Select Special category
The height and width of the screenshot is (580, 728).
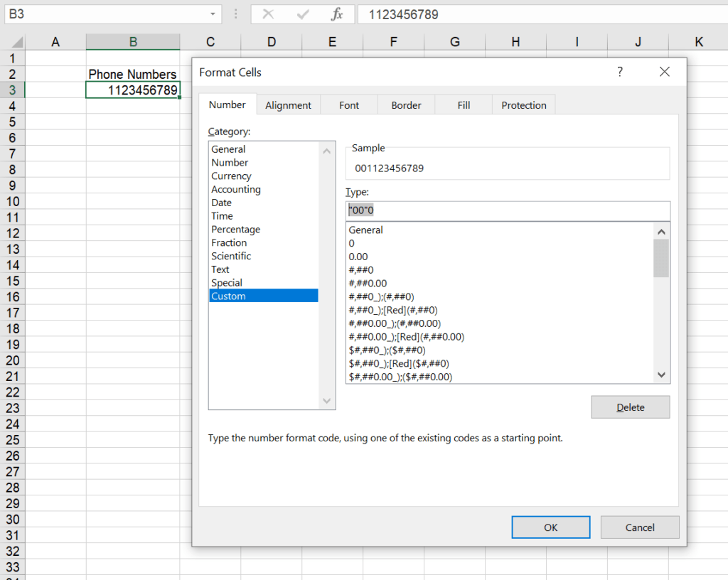coord(264,283)
